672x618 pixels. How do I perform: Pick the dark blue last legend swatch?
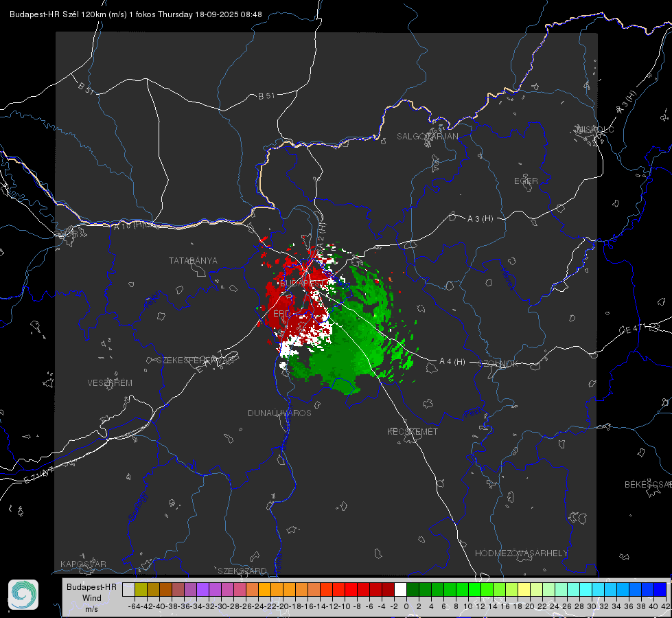point(660,589)
